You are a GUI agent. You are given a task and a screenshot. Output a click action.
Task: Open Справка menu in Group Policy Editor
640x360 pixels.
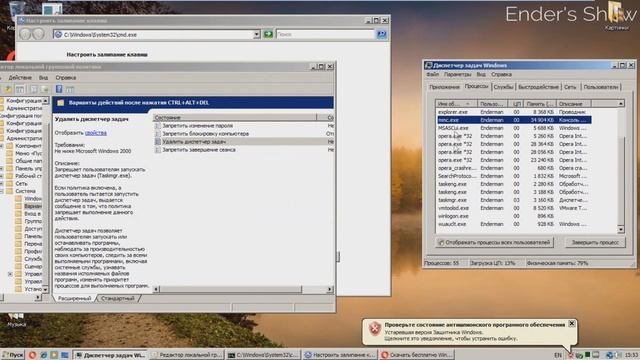(66, 78)
